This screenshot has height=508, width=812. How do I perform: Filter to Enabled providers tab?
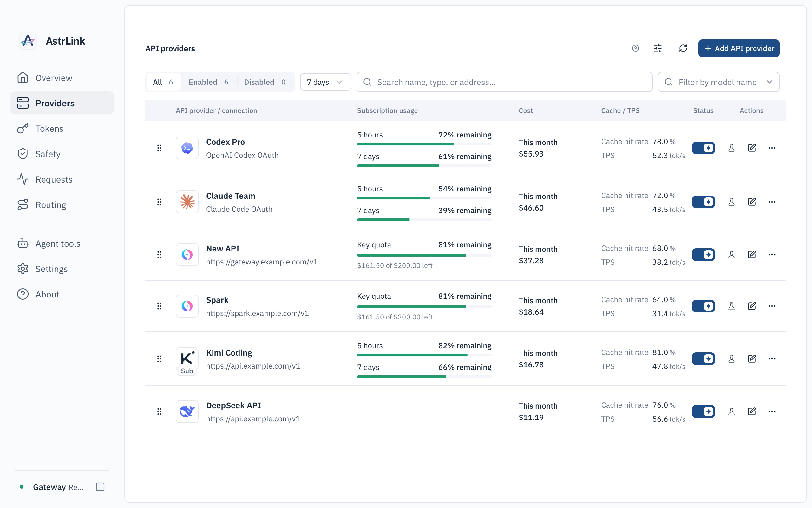pyautogui.click(x=209, y=82)
